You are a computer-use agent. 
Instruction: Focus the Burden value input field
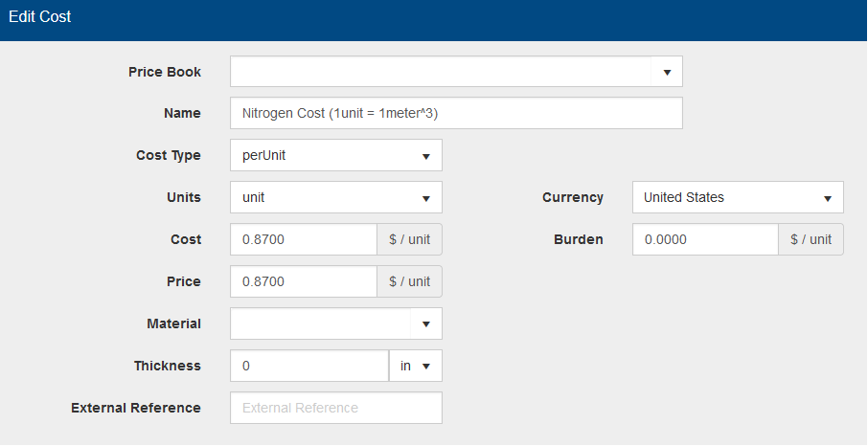[x=705, y=239]
